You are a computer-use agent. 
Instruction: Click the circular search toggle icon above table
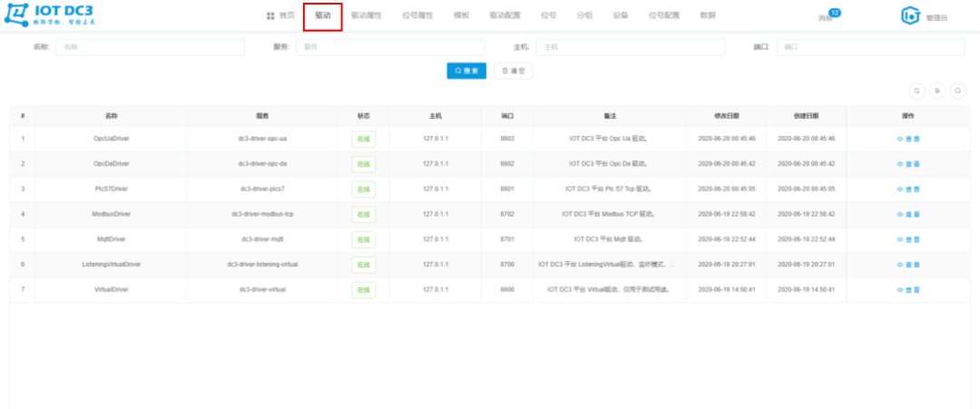click(x=958, y=92)
